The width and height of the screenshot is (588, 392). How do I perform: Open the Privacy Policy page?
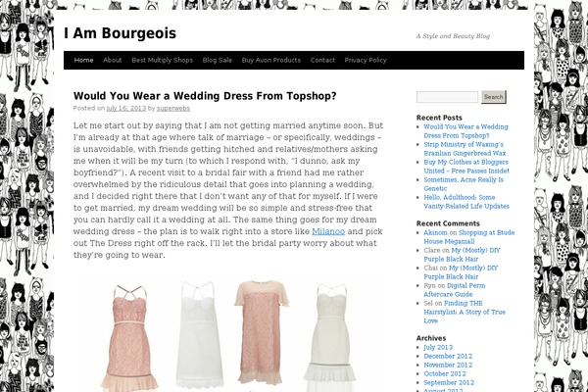(366, 60)
